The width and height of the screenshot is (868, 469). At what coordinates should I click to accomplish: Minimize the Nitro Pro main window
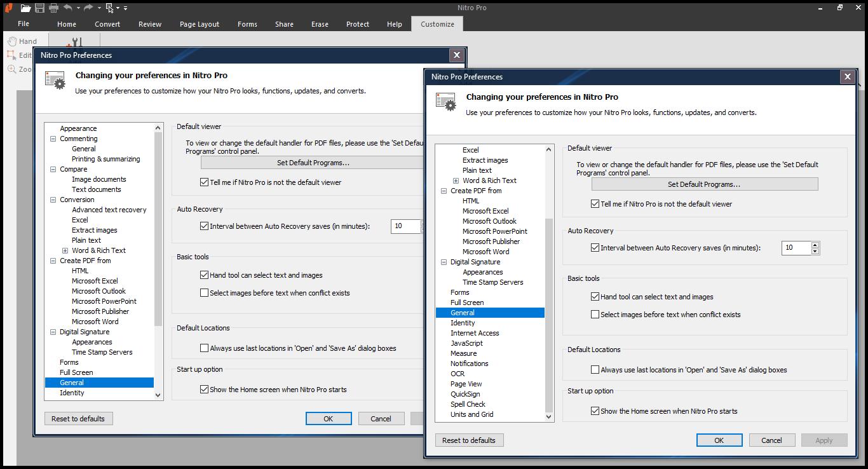(821, 8)
